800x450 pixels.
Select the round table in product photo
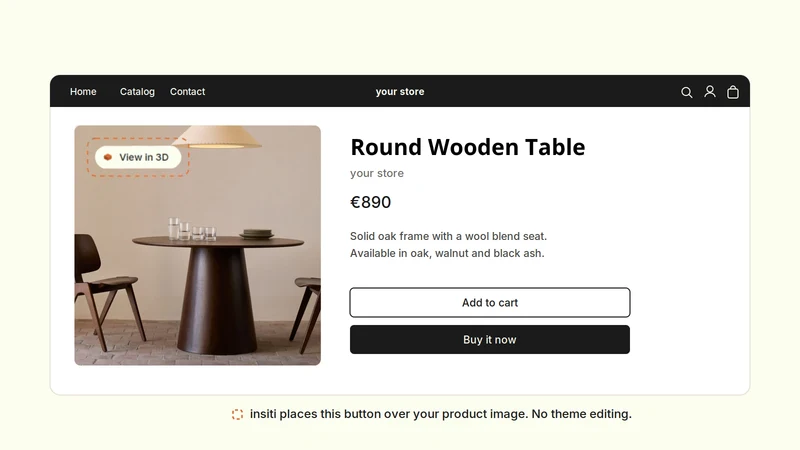218,293
